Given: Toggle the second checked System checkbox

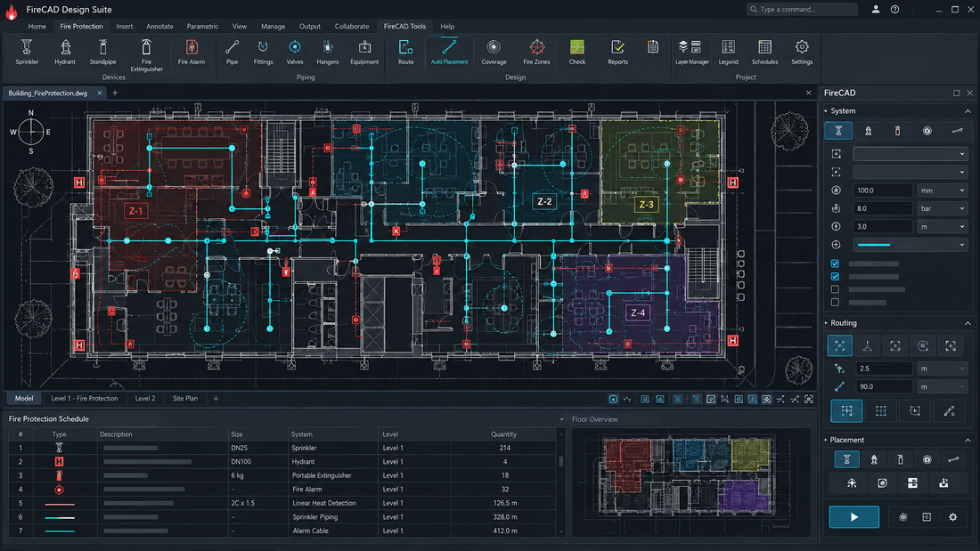Looking at the screenshot, I should click(x=835, y=276).
